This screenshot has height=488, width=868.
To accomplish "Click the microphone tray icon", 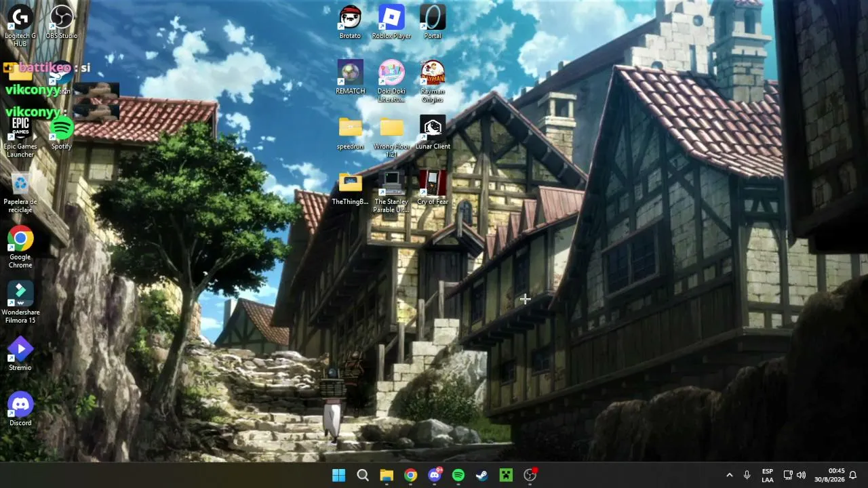I will coord(747,475).
